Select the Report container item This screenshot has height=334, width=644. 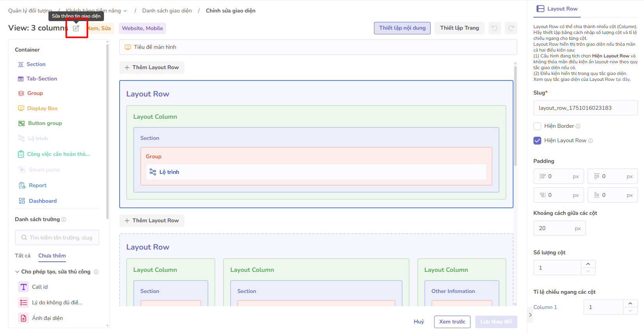[38, 185]
